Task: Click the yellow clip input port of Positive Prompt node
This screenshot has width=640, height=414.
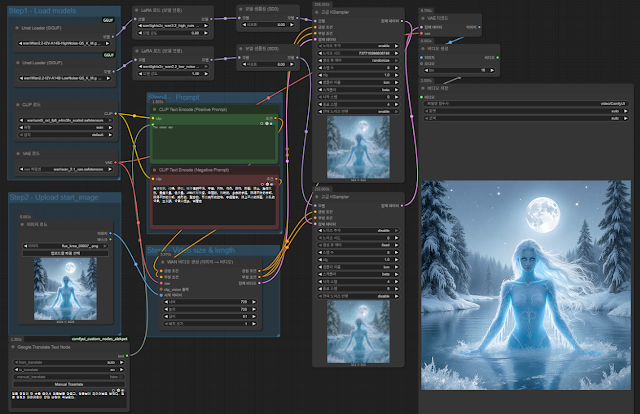Action: click(153, 118)
